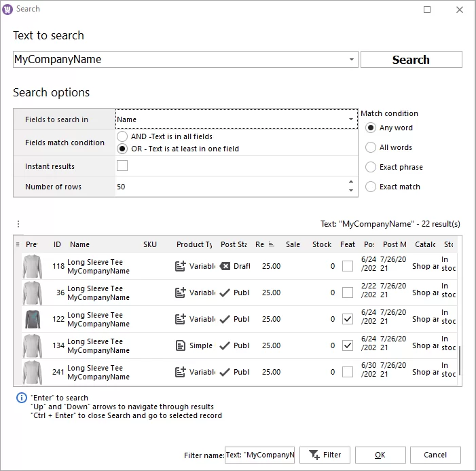Select the Exact phrase match condition

tap(371, 167)
